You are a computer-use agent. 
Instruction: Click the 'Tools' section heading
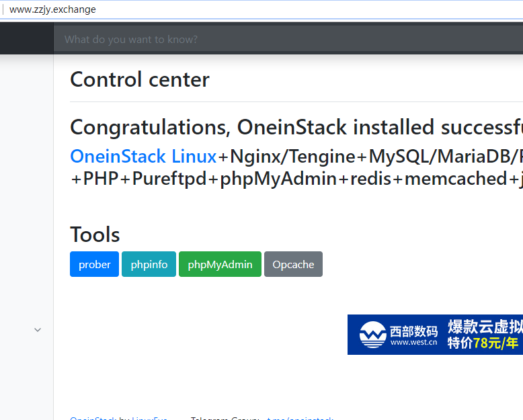pyautogui.click(x=95, y=235)
